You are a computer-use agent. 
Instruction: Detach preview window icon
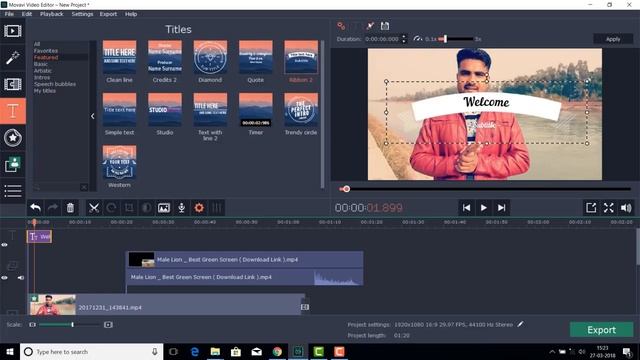pyautogui.click(x=591, y=208)
